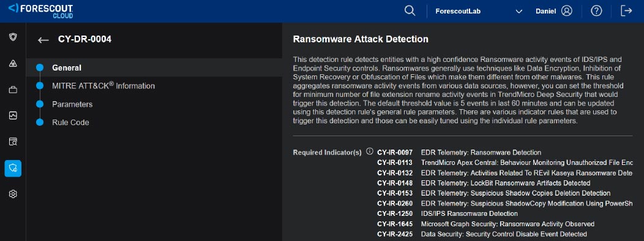Open indicator CY-IR-1250 IDS/IPS Ransomware Detection
Image resolution: width=644 pixels, height=241 pixels.
tap(447, 214)
